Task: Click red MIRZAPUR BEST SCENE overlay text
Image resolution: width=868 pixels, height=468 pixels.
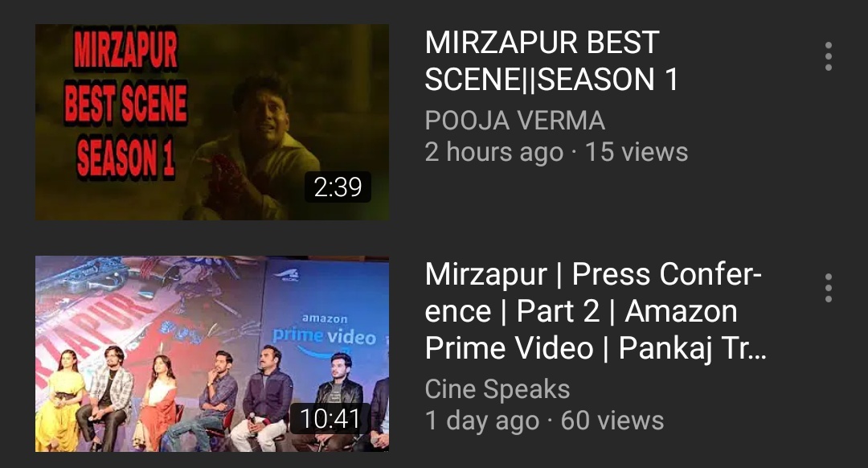Action: tap(125, 105)
